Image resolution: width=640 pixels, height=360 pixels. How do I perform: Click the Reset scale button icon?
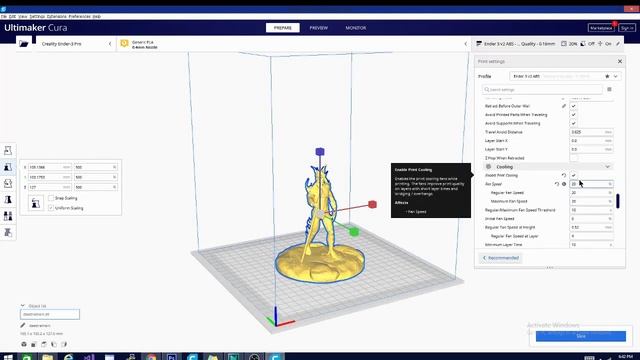tap(36, 203)
